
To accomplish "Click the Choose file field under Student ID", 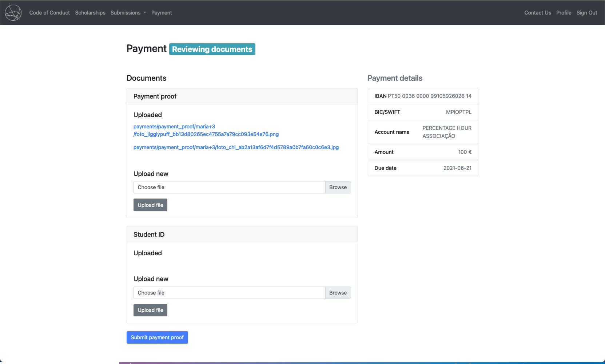I will tap(229, 292).
